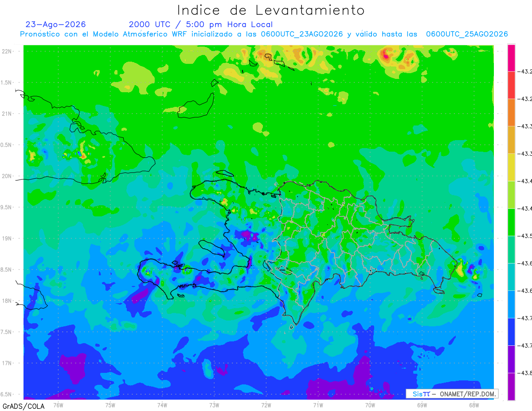The image size is (532, 411).
Task: Click the "-43.8" color bar value
Action: [526, 373]
